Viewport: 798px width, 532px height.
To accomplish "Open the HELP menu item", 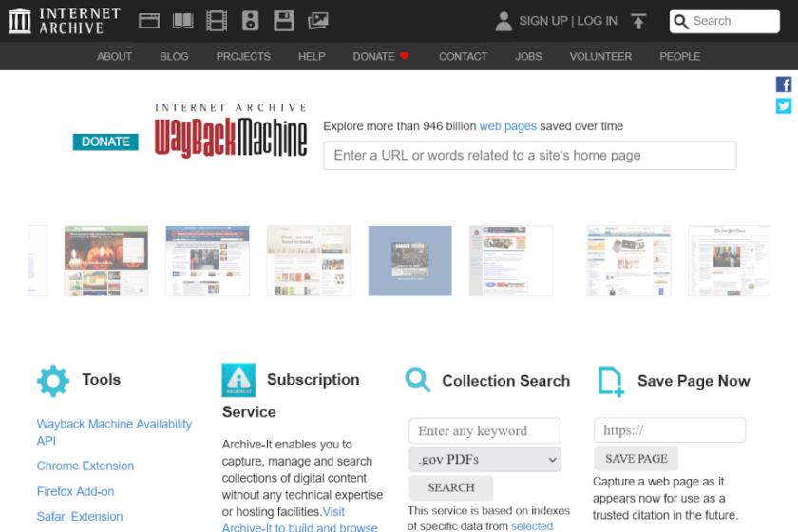I will (x=312, y=56).
